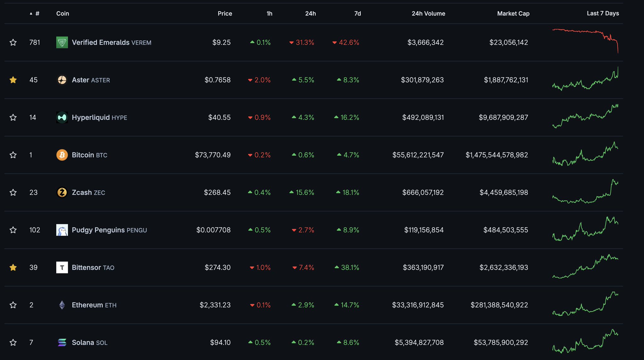
Task: Click the Solana coin logo
Action: pyautogui.click(x=62, y=342)
